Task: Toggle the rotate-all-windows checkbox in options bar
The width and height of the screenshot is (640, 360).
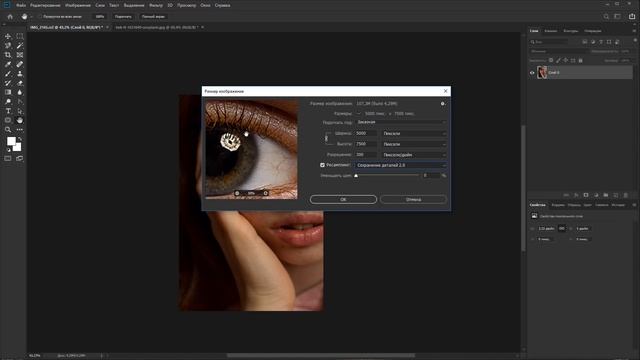Action: pyautogui.click(x=40, y=17)
